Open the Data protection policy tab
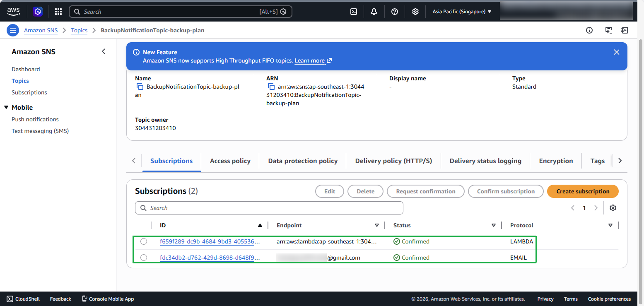This screenshot has width=644, height=306. pyautogui.click(x=303, y=161)
